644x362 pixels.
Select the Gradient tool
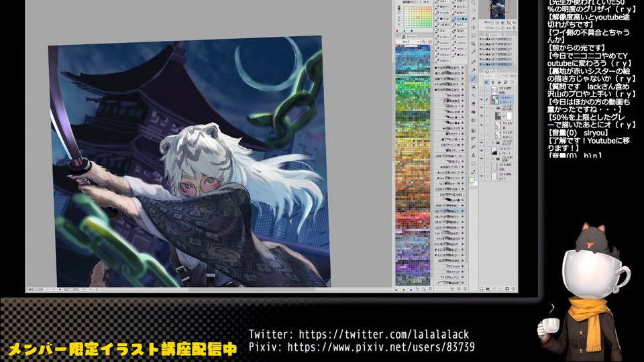pyautogui.click(x=474, y=131)
